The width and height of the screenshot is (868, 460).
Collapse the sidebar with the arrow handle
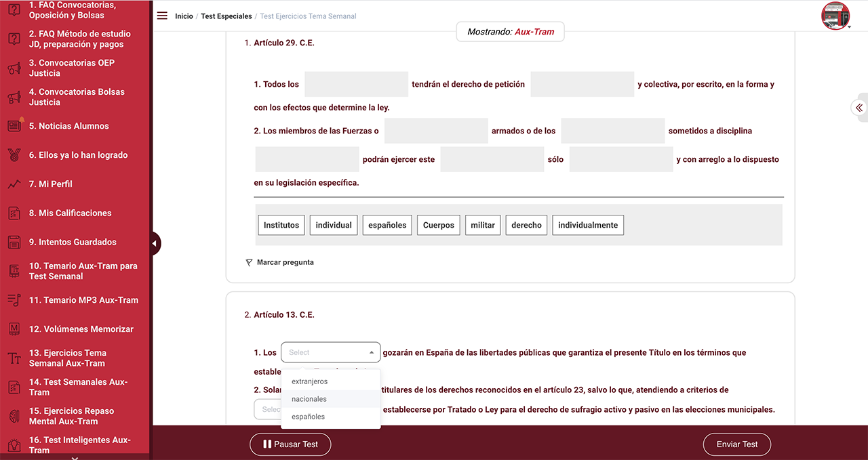pyautogui.click(x=155, y=243)
